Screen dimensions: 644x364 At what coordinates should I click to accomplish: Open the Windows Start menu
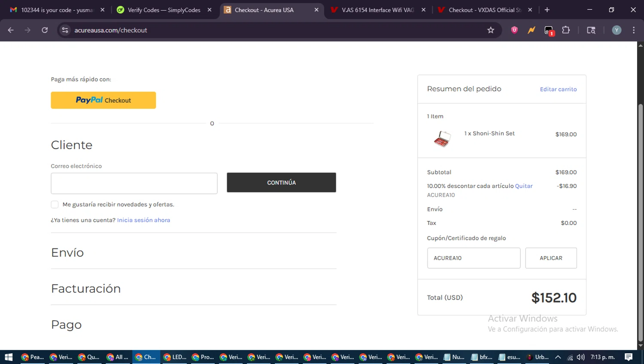pos(9,357)
